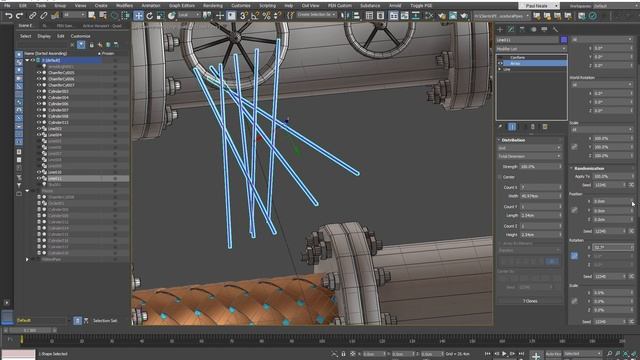Toggle visibility eye of Line010
The width and height of the screenshot is (640, 360).
point(39,172)
